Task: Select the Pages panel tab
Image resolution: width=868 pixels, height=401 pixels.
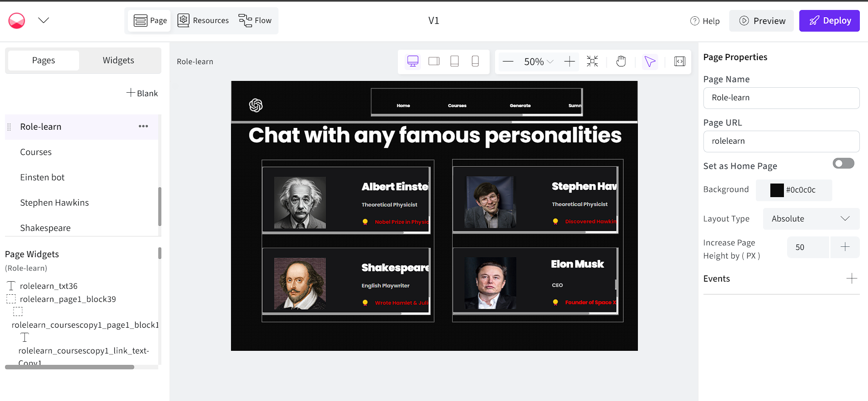Action: [43, 60]
